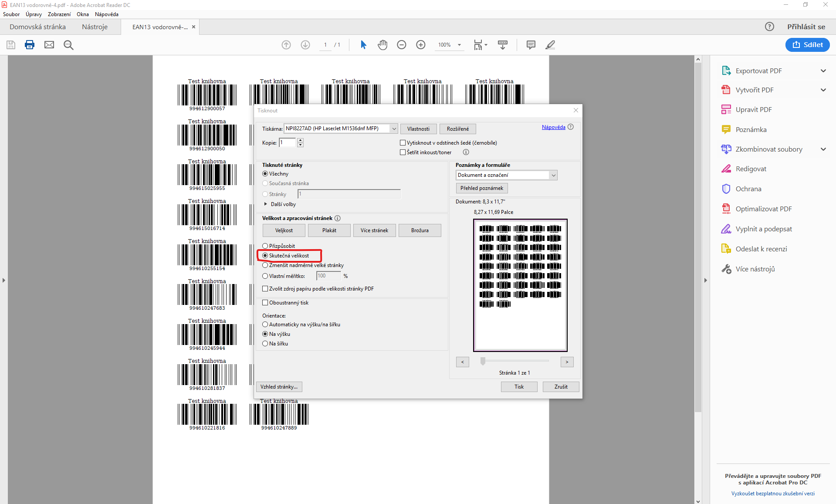
Task: Select the Hand pan tool
Action: coord(382,45)
